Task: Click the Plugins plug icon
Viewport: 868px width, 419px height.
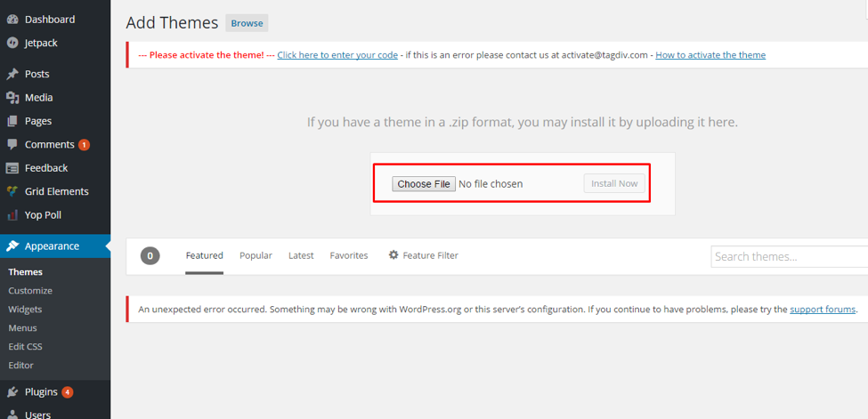Action: pos(12,392)
